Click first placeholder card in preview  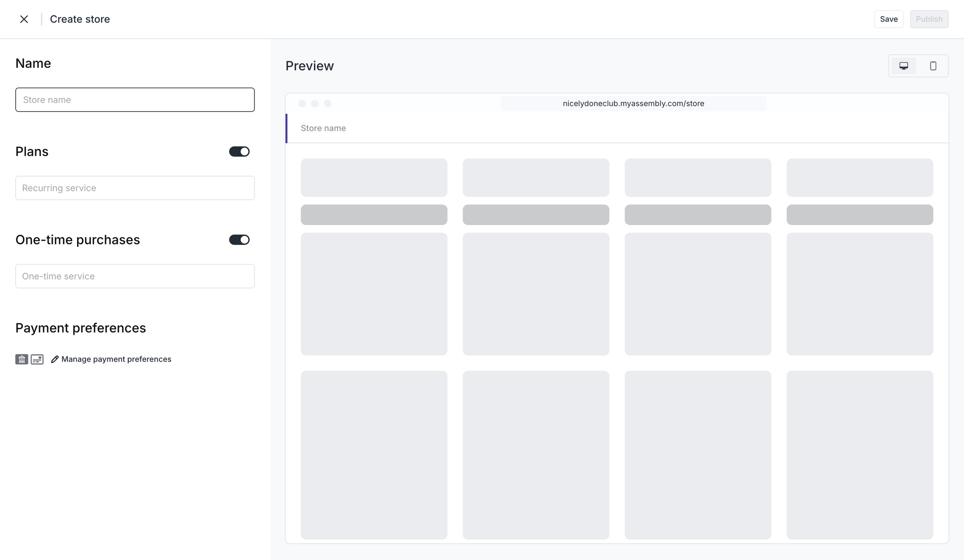pyautogui.click(x=374, y=177)
